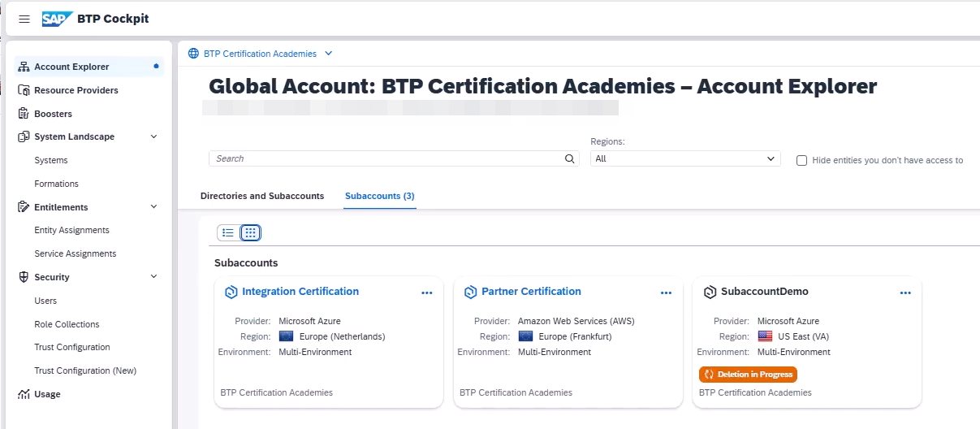Click the Security shield icon
Viewport: 980px width, 429px height.
point(24,277)
